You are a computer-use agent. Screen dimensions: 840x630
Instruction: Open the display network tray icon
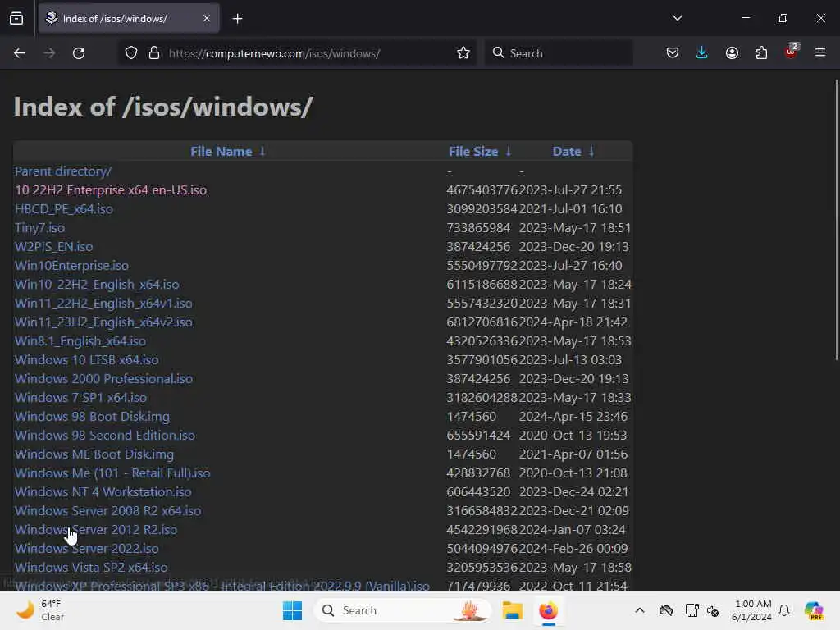tap(692, 610)
